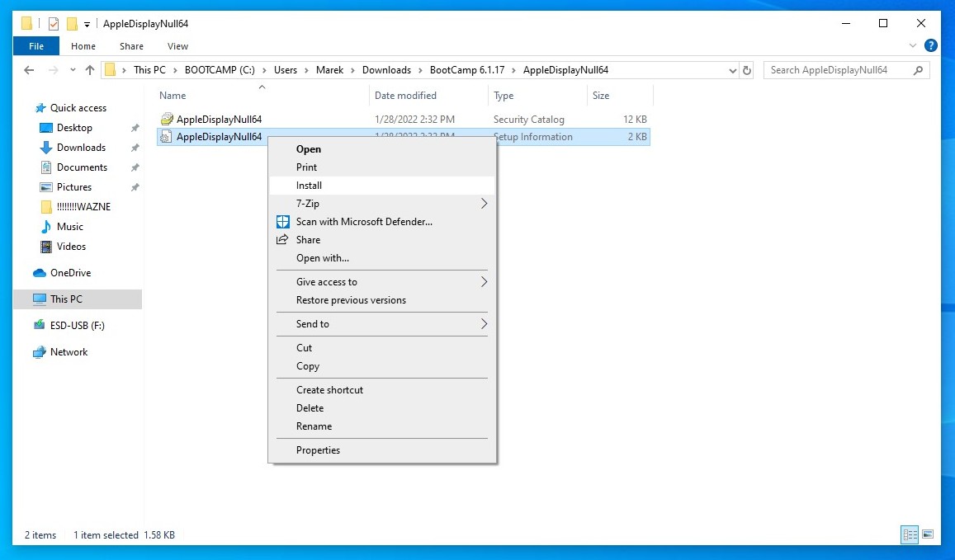Open Documents in the sidebar
Image resolution: width=955 pixels, height=560 pixels.
coord(82,167)
